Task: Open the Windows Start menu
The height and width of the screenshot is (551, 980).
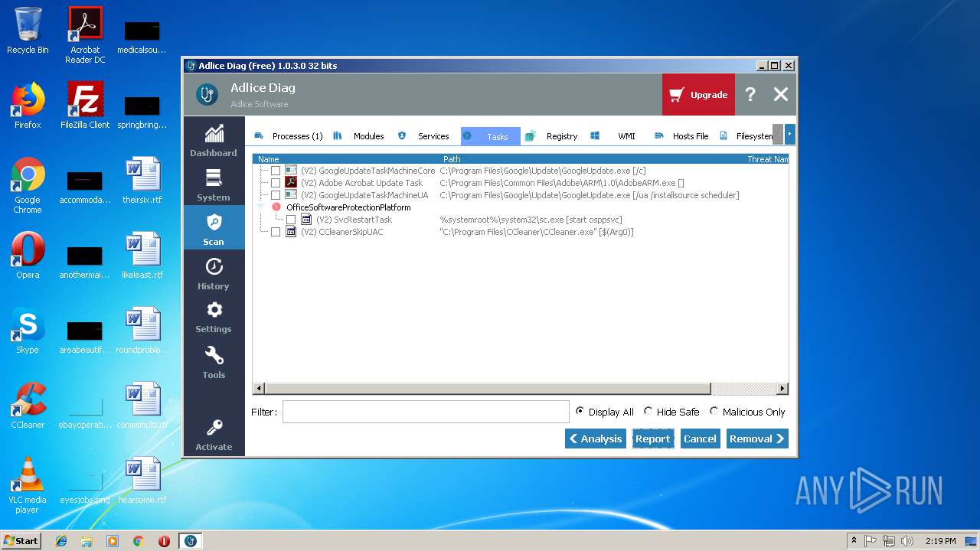Action: [x=21, y=540]
